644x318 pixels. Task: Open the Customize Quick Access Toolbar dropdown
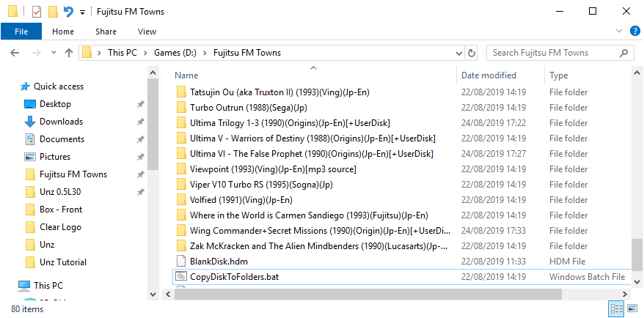tap(82, 12)
